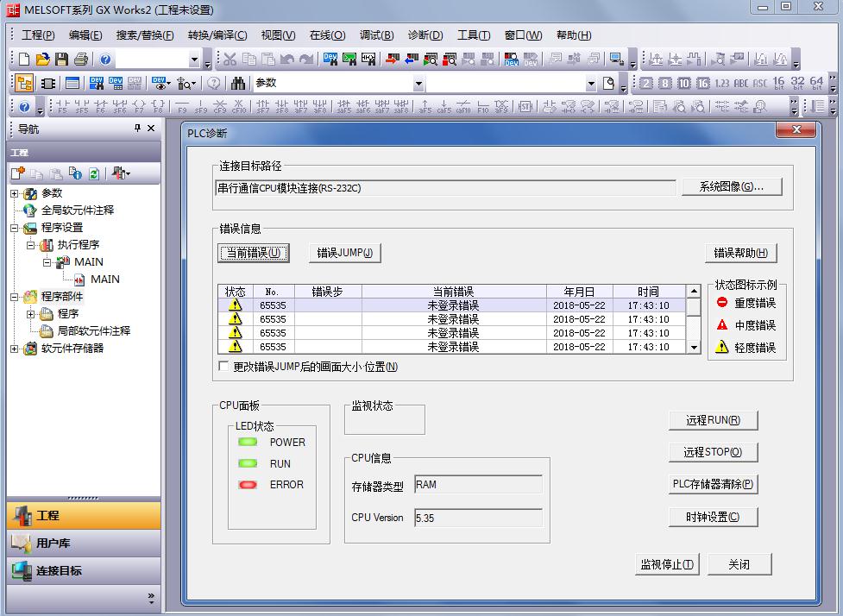Click the refresh icon in navigation toolbar
Screen dimensions: 843x616
coord(93,173)
